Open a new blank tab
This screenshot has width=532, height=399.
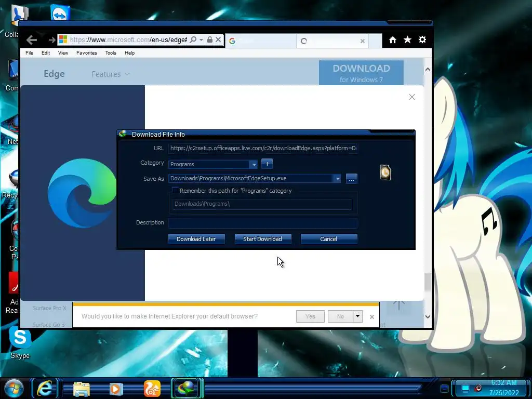point(375,41)
